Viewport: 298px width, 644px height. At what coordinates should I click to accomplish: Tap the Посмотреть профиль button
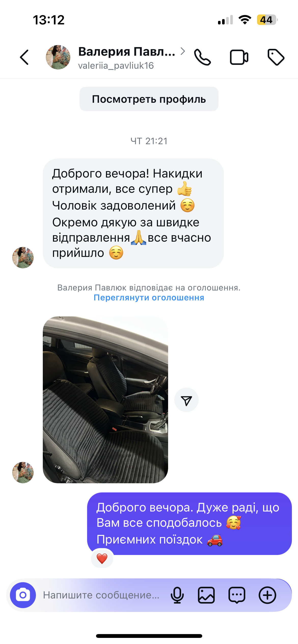[149, 99]
